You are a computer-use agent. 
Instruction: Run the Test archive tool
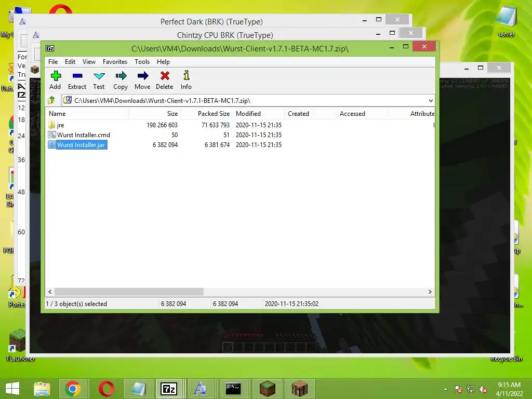[99, 80]
